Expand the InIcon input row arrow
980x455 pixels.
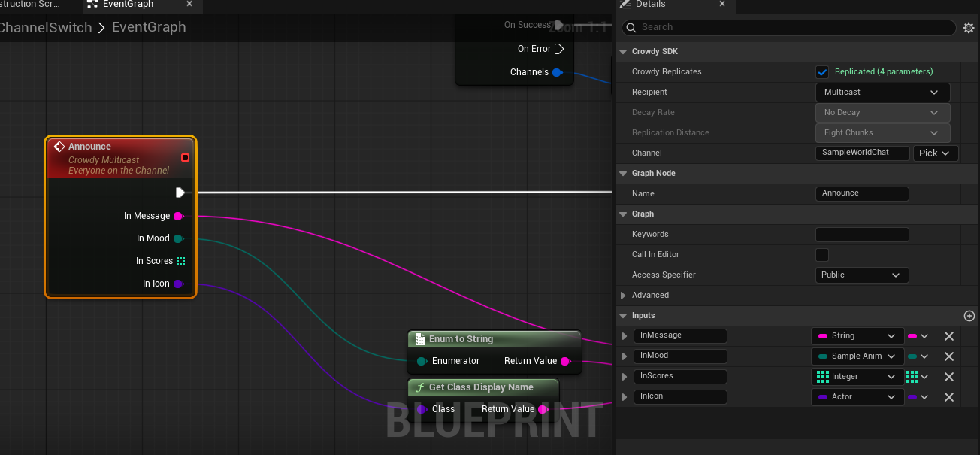tap(625, 397)
